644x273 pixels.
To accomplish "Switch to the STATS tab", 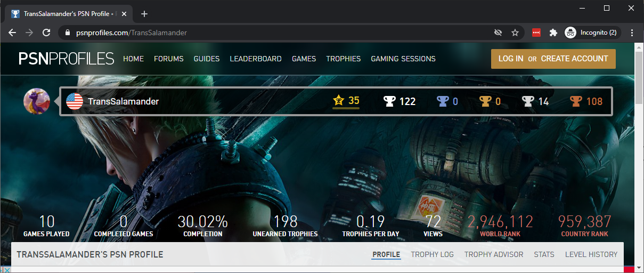I will pos(544,254).
